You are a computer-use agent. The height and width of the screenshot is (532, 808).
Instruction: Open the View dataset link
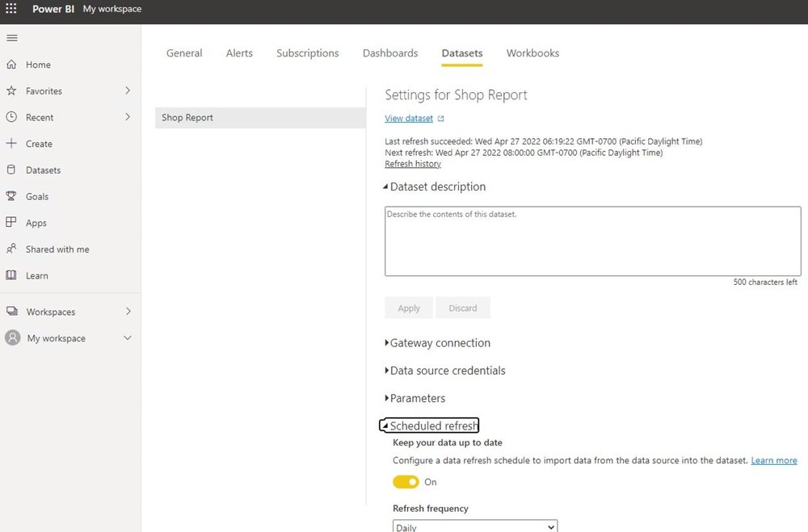[x=409, y=119]
